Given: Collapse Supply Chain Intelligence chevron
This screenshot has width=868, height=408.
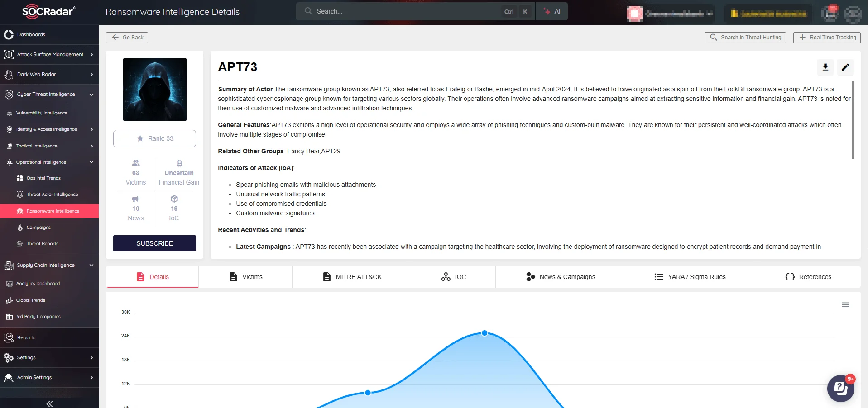Looking at the screenshot, I should 91,266.
